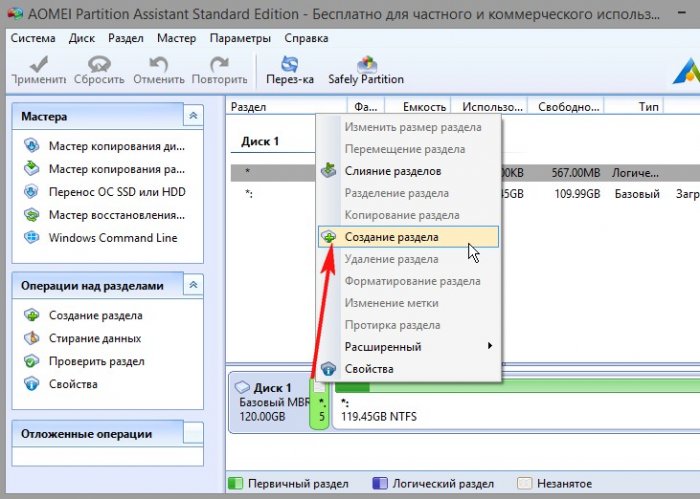Open the Мастер menu

[x=176, y=38]
